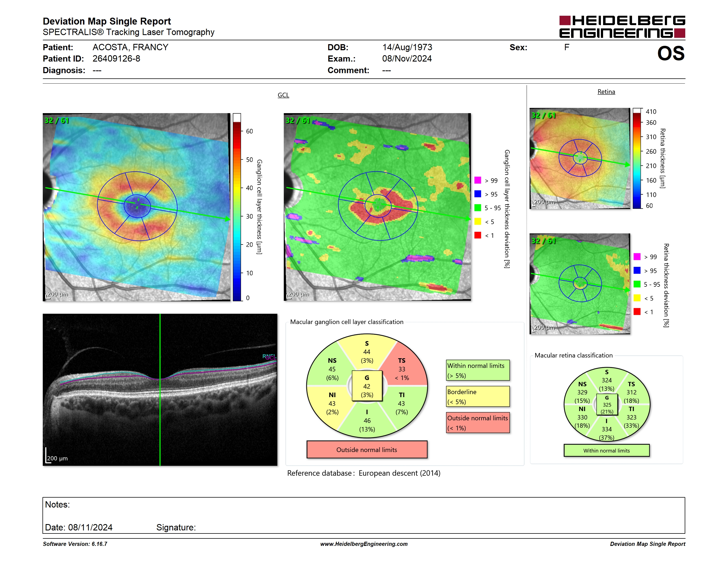Click the NI sector value 43 (2%) in GCL chart
This screenshot has height=563, width=728.
pos(332,408)
